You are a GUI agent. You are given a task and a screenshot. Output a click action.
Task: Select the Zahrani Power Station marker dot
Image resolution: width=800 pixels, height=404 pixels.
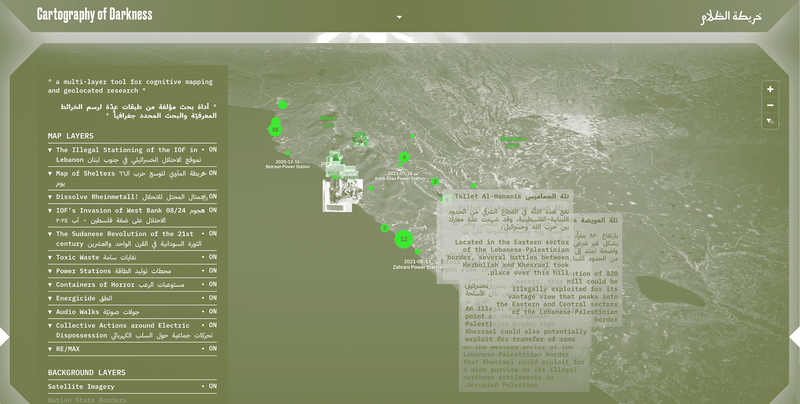pos(418,252)
